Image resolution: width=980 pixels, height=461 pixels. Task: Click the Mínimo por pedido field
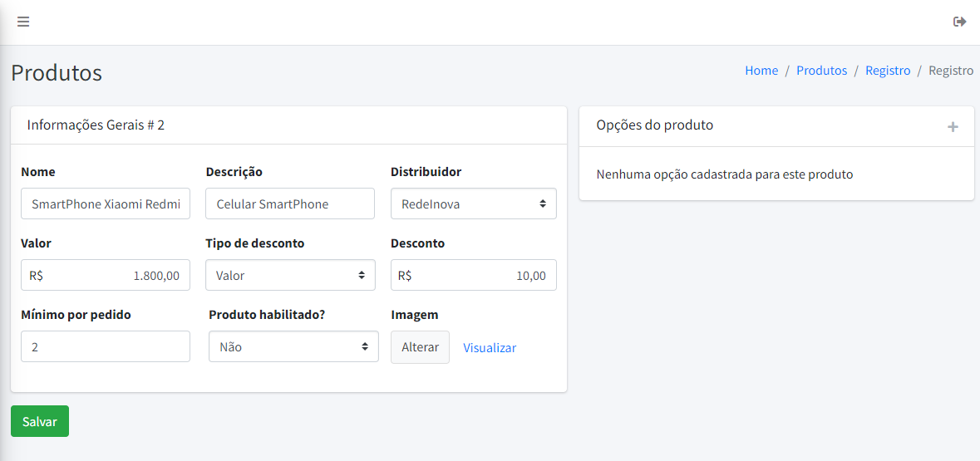tap(105, 346)
